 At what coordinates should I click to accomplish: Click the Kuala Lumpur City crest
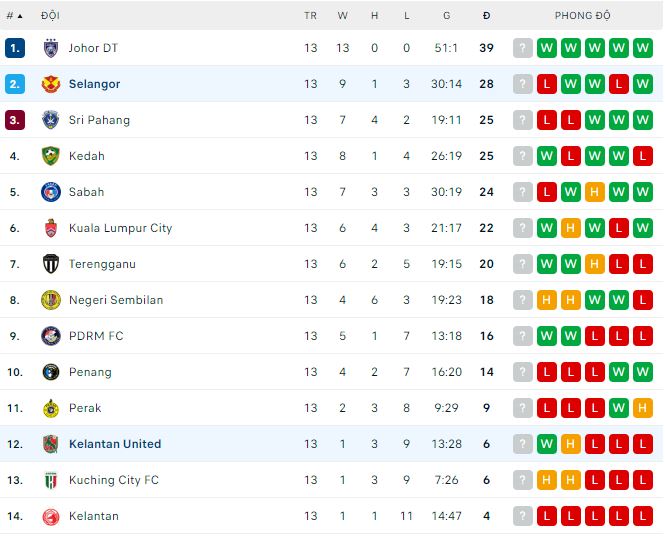(51, 228)
